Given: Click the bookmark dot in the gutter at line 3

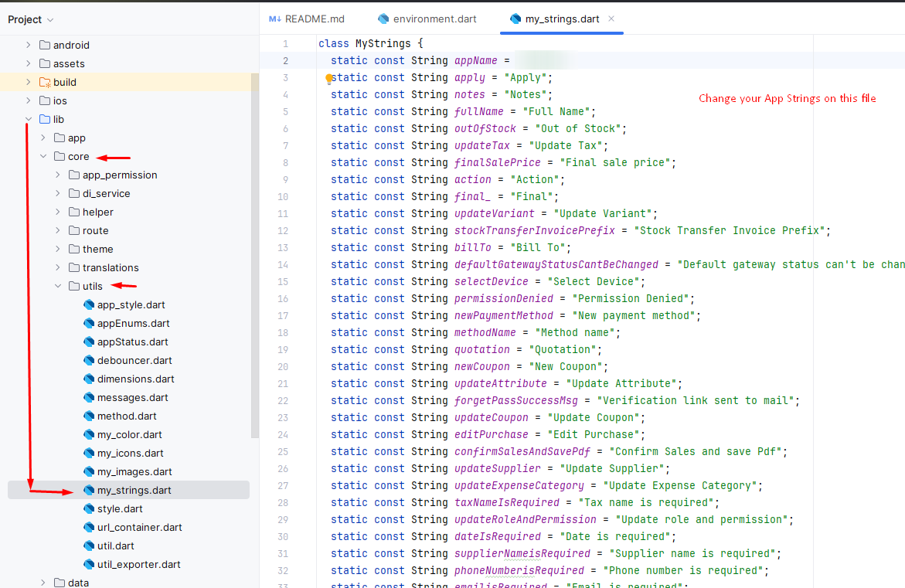Looking at the screenshot, I should click(x=328, y=77).
